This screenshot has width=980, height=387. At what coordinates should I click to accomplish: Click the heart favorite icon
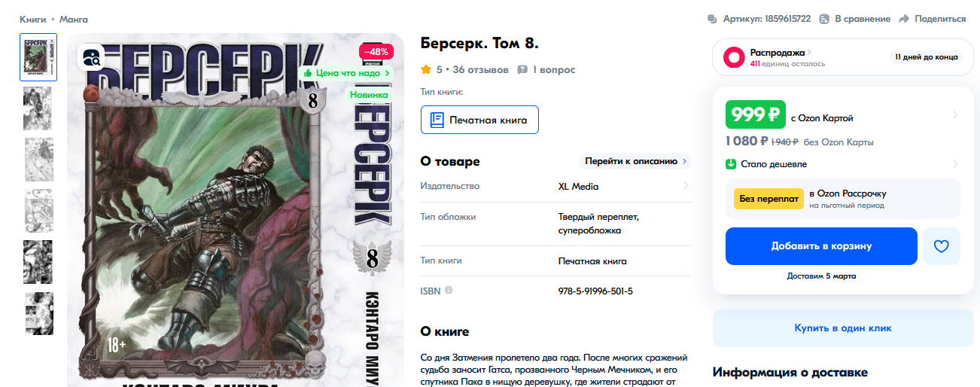941,246
